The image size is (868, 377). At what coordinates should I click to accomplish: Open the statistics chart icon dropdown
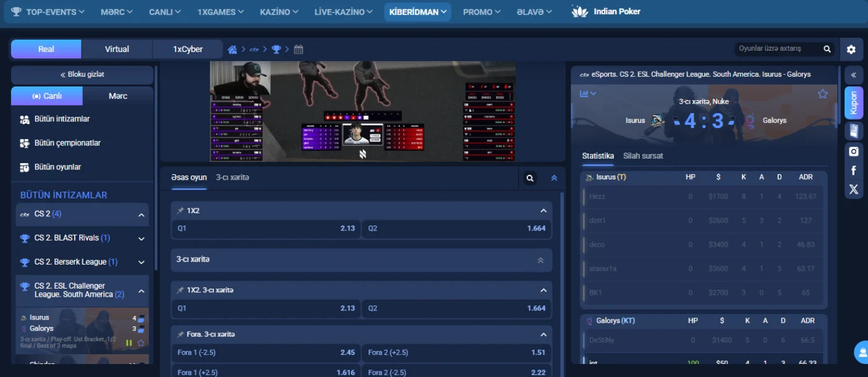coord(587,94)
